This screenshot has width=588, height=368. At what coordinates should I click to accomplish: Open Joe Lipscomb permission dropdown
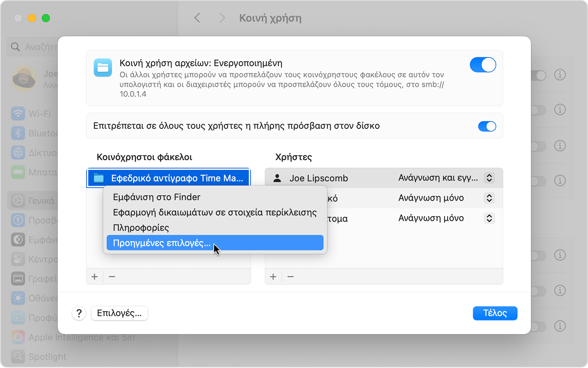pyautogui.click(x=489, y=178)
